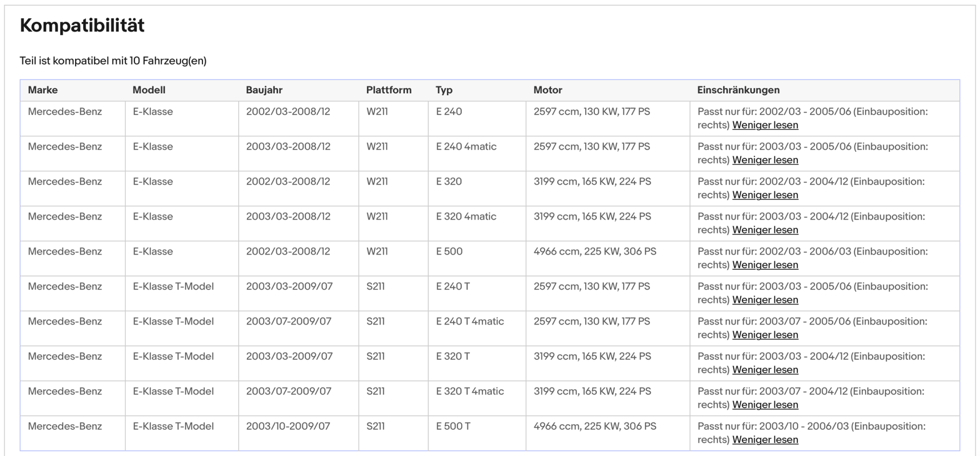Collapse restriction text for E 320 T 4matic
The height and width of the screenshot is (456, 980).
764,405
